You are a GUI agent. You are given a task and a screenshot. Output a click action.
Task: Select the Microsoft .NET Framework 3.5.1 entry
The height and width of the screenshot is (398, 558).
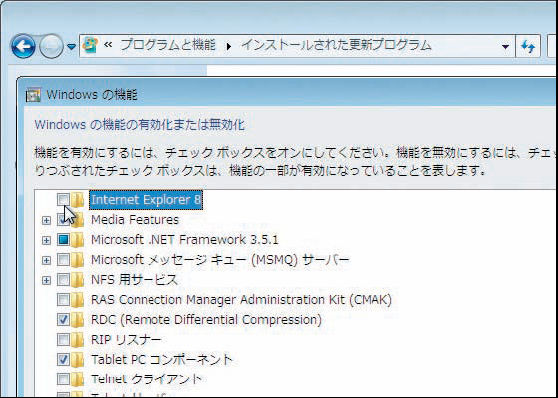pyautogui.click(x=185, y=240)
